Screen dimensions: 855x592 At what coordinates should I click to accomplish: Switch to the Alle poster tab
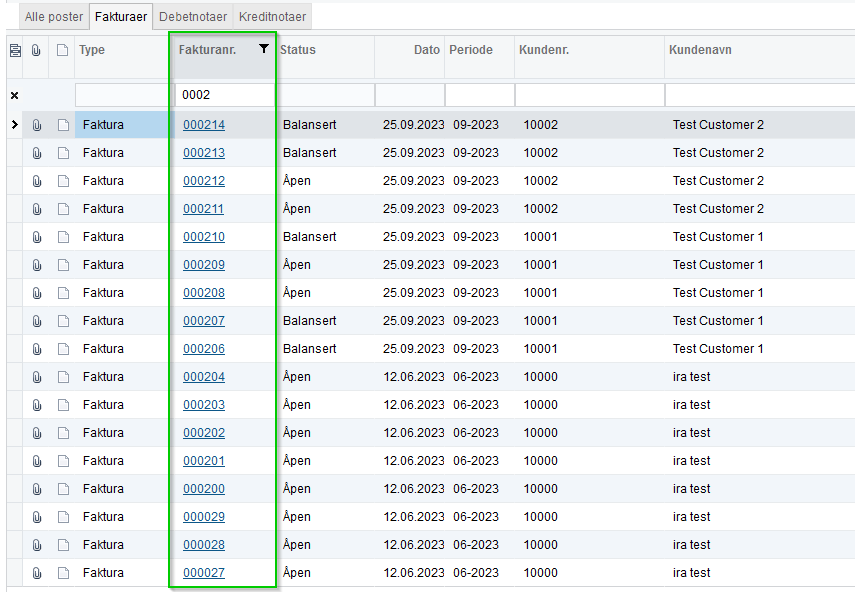53,16
